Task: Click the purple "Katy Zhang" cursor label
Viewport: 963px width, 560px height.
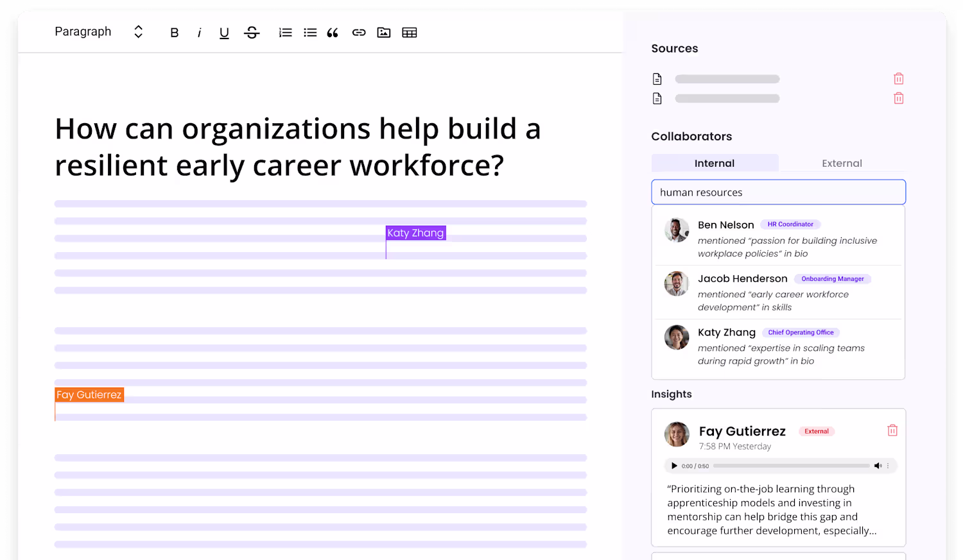Action: (415, 233)
